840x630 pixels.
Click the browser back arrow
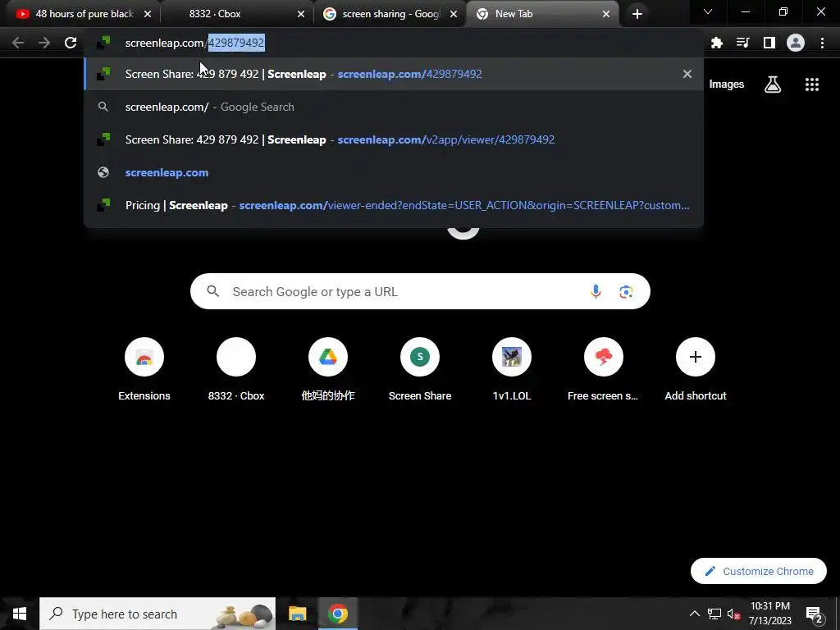point(18,43)
